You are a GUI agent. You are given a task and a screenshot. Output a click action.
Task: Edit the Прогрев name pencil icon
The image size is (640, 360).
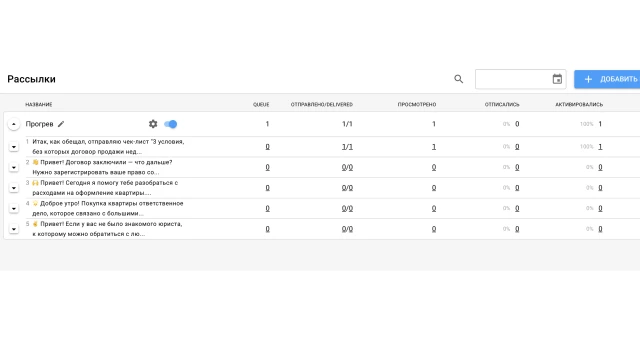(61, 124)
